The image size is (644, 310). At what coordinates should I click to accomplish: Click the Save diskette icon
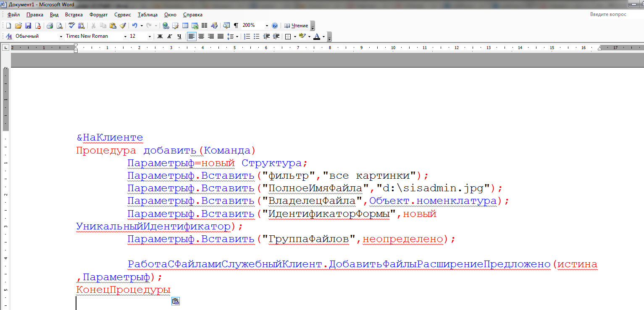28,26
